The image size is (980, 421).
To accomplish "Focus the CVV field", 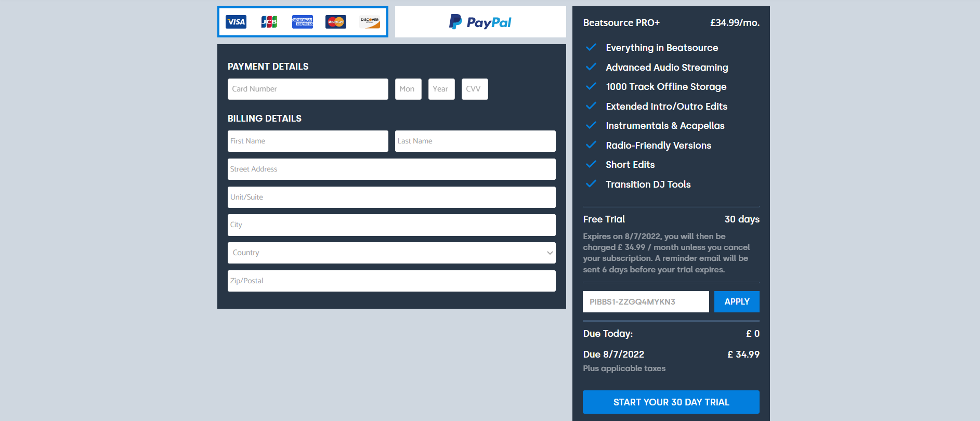I will pos(475,89).
